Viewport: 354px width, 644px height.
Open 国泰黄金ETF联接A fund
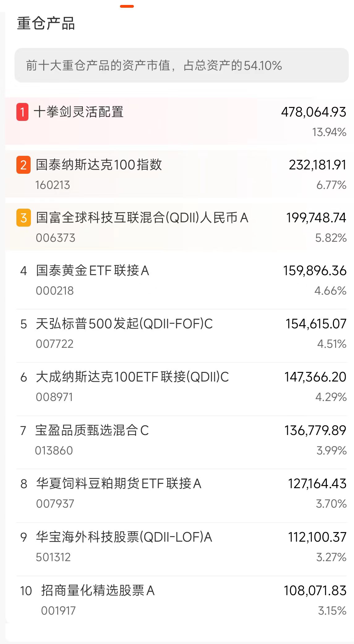[x=181, y=280]
